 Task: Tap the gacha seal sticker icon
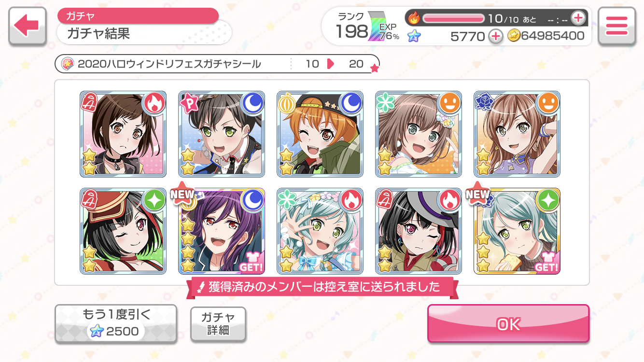click(x=68, y=64)
